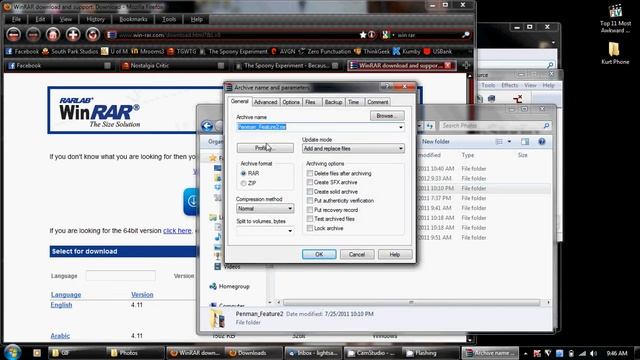Enable Lock archive option
The image size is (640, 360).
click(310, 228)
